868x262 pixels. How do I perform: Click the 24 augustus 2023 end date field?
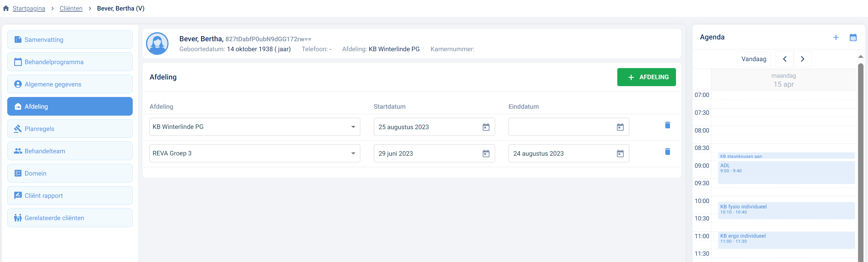569,153
